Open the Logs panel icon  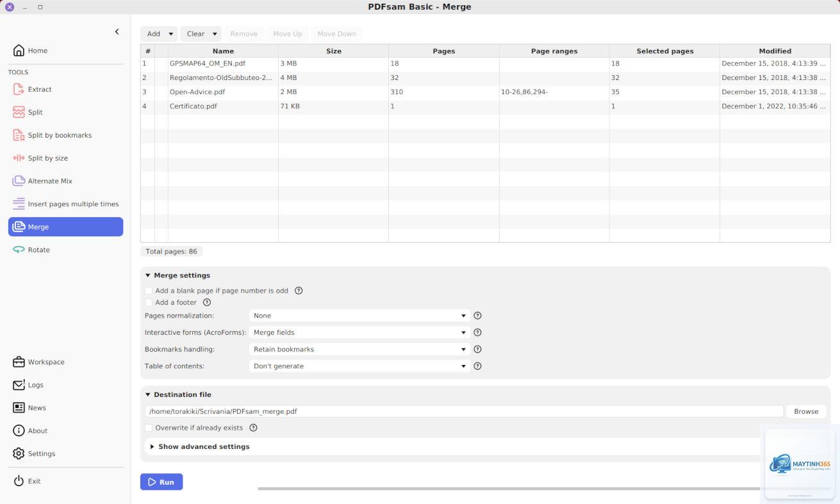tap(19, 385)
